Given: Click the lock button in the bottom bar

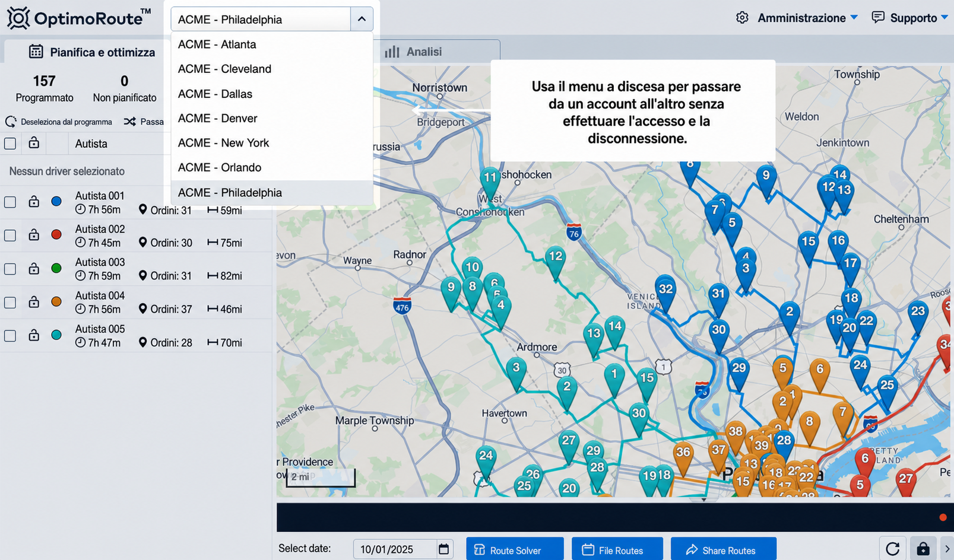Looking at the screenshot, I should (923, 549).
